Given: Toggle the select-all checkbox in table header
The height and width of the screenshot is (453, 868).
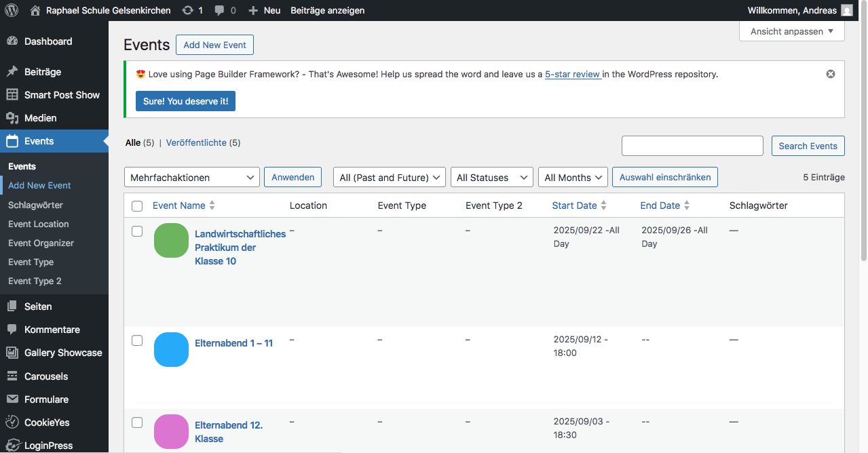Looking at the screenshot, I should 137,205.
